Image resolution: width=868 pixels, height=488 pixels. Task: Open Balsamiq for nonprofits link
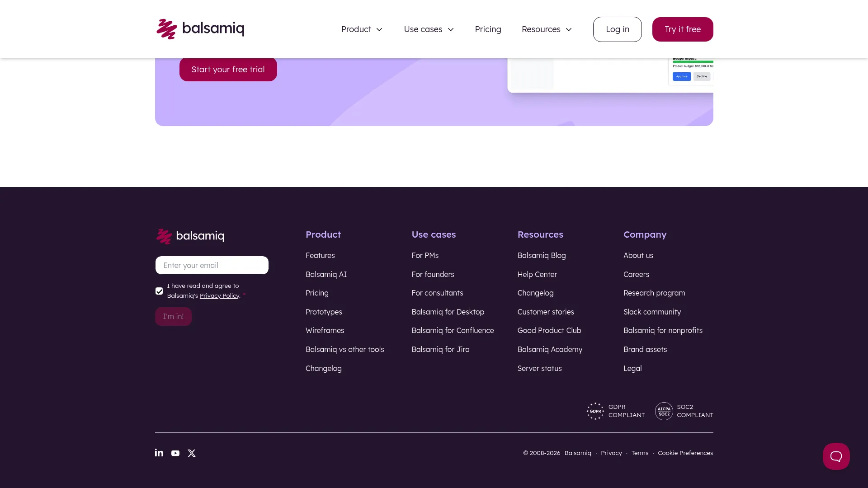pos(663,330)
